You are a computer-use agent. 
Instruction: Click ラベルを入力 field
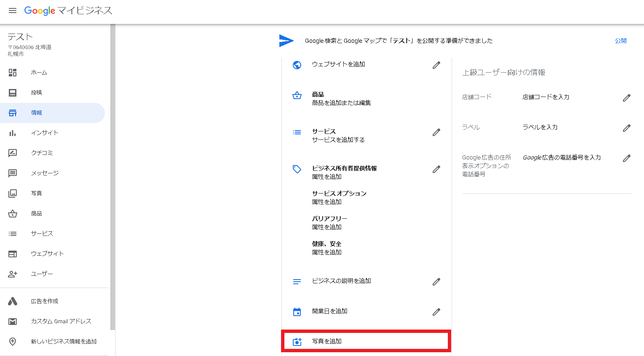540,127
